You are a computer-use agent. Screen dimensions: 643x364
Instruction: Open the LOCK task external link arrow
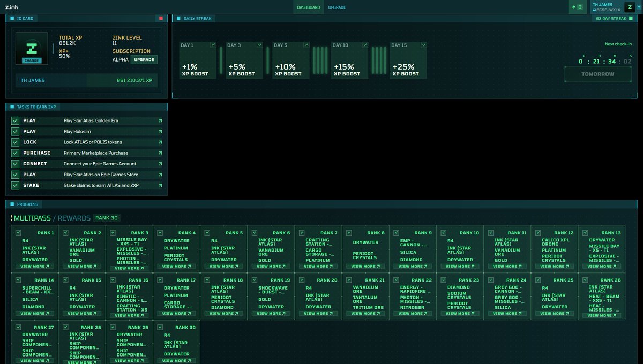160,142
